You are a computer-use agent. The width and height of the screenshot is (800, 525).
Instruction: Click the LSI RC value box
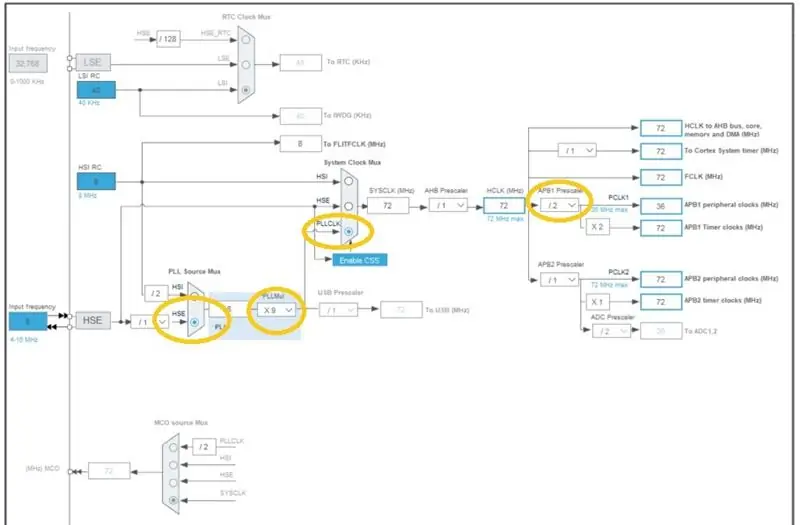point(96,90)
